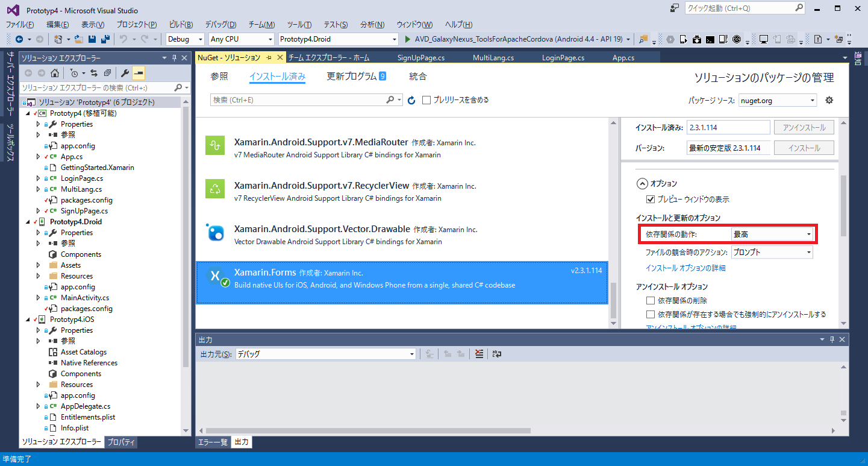Toggle the Preview Selected Items icon in Solution Explorer
868x466 pixels.
click(139, 73)
